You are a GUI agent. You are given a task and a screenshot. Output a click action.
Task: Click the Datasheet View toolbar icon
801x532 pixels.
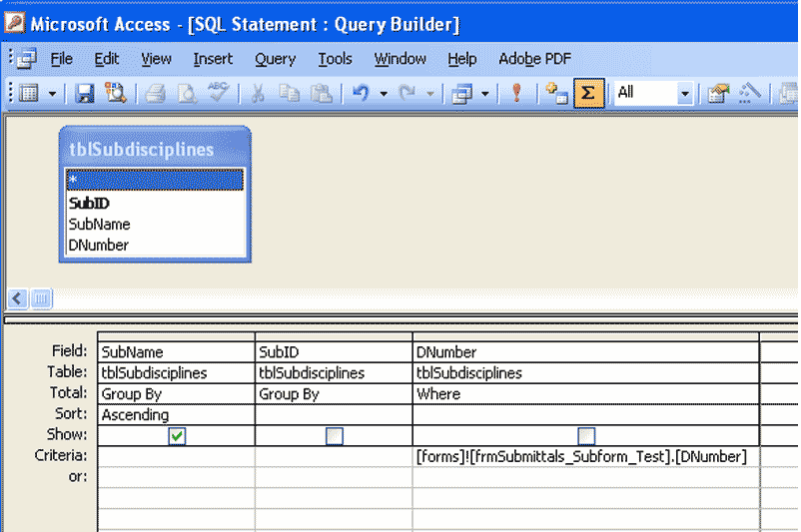29,93
